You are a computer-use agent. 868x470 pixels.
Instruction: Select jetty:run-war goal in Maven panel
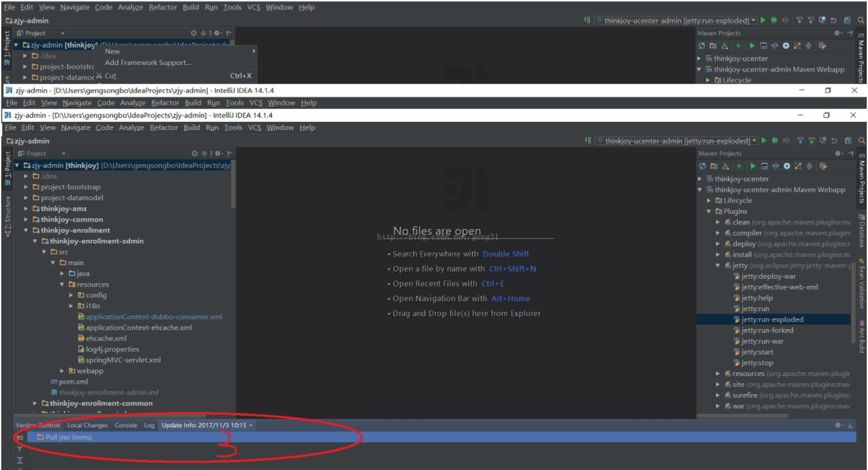(x=762, y=341)
